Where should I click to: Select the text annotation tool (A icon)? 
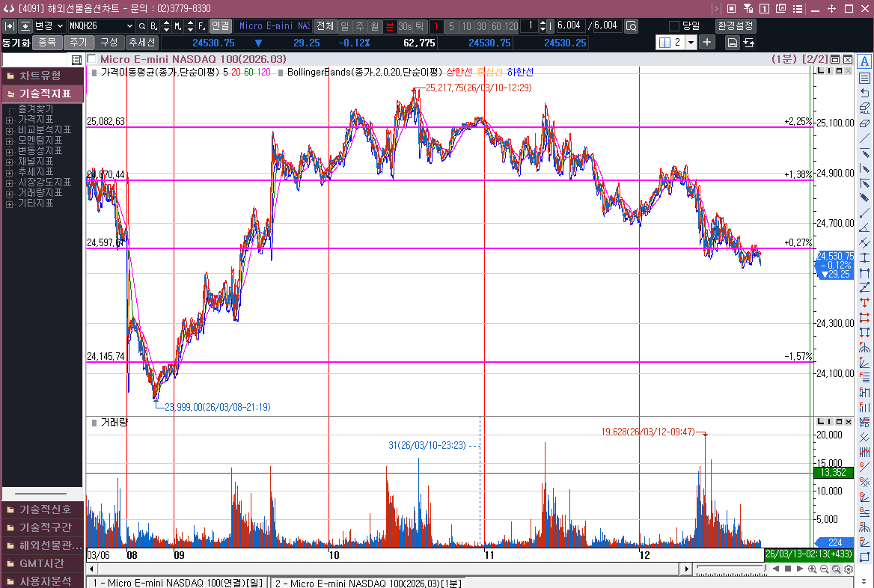click(865, 61)
